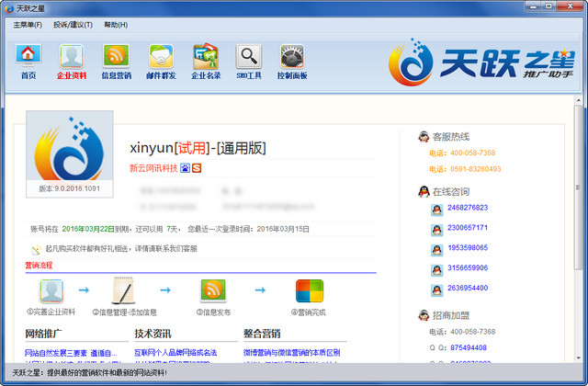Click the xinyun[试用]-[通用版] account title
This screenshot has height=386, width=588.
pos(198,148)
